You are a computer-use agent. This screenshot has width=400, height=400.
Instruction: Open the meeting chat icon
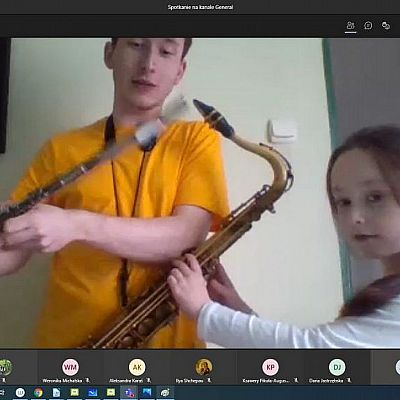pos(368,25)
